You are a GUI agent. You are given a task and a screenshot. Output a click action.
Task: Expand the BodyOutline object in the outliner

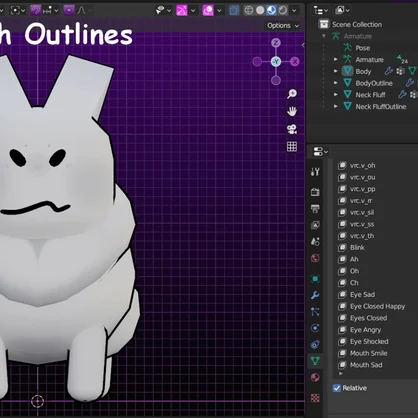336,83
